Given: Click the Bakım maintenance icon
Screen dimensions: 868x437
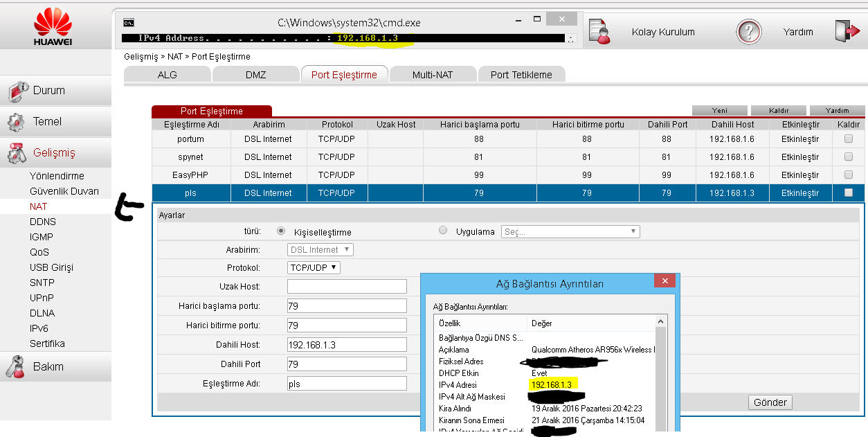Looking at the screenshot, I should click(16, 366).
